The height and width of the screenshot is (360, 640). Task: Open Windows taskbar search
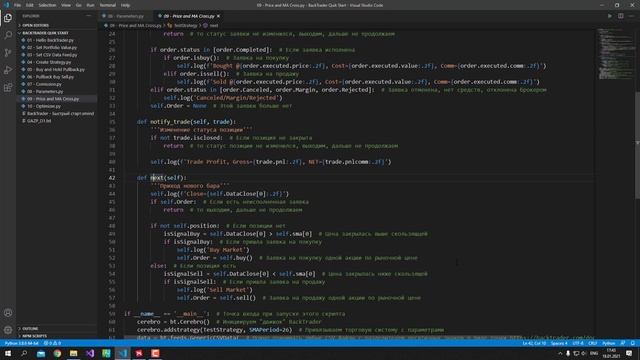pyautogui.click(x=24, y=353)
